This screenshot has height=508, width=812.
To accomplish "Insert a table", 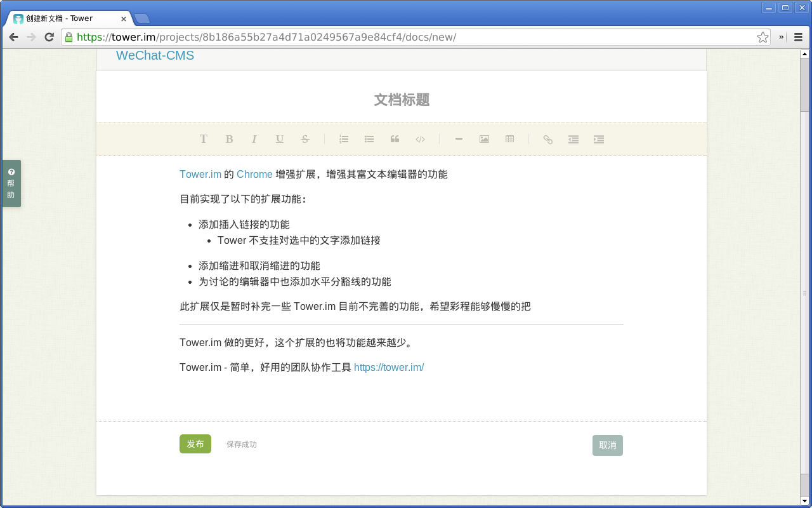I will (509, 139).
